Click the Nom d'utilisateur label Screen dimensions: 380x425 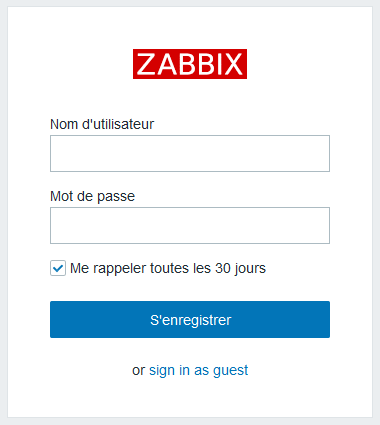[x=102, y=124]
